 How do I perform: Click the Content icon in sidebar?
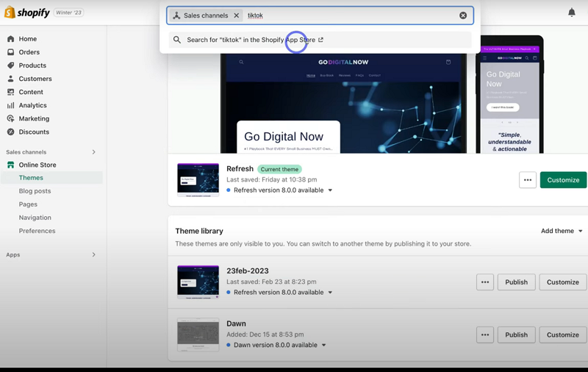coord(10,92)
